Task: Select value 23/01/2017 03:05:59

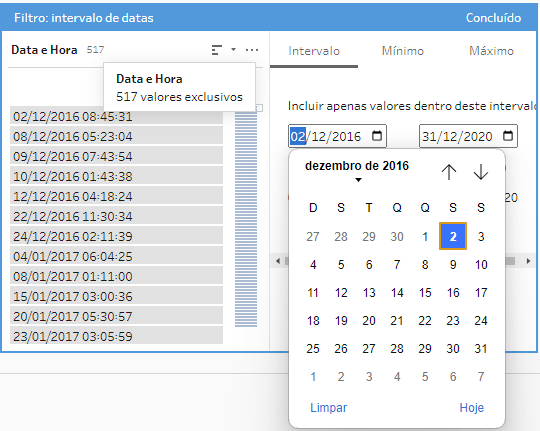Action: 116,336
